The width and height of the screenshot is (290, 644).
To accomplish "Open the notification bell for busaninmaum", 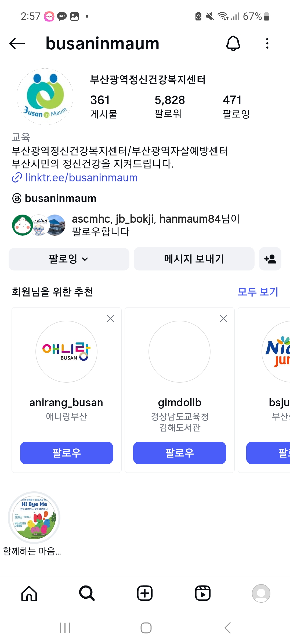I will point(233,43).
